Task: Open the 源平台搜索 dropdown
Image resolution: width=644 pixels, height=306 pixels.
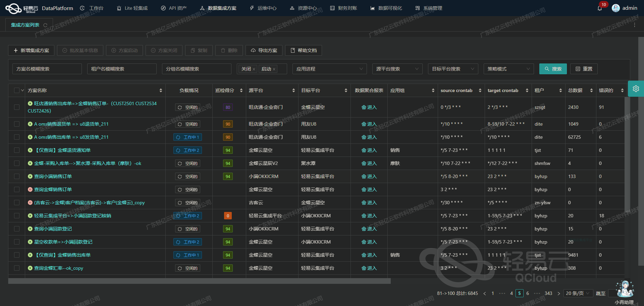Action: tap(397, 69)
